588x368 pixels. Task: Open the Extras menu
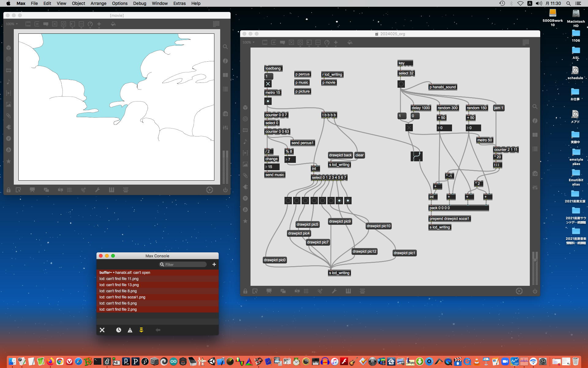179,3
